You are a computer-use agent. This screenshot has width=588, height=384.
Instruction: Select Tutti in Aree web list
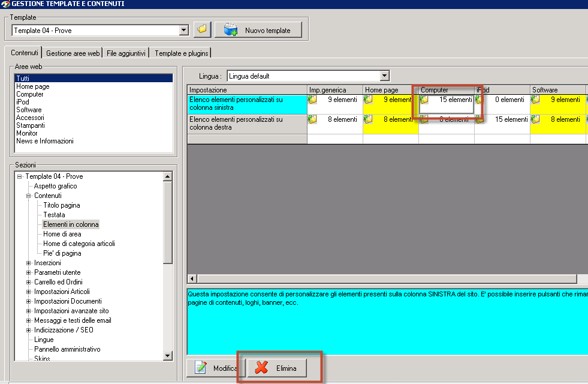[94, 78]
